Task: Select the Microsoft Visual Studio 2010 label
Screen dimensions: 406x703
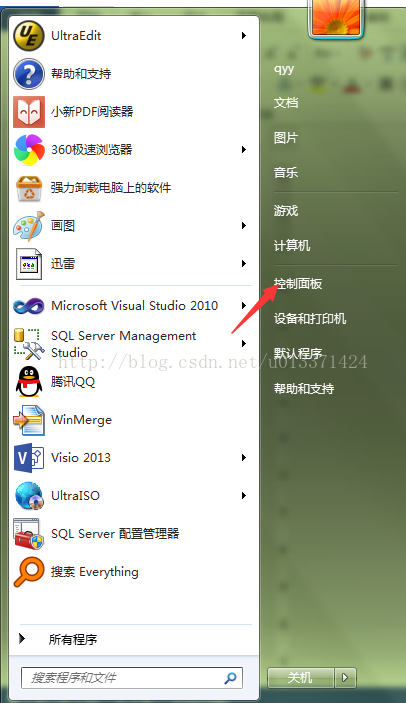Action: pyautogui.click(x=134, y=306)
